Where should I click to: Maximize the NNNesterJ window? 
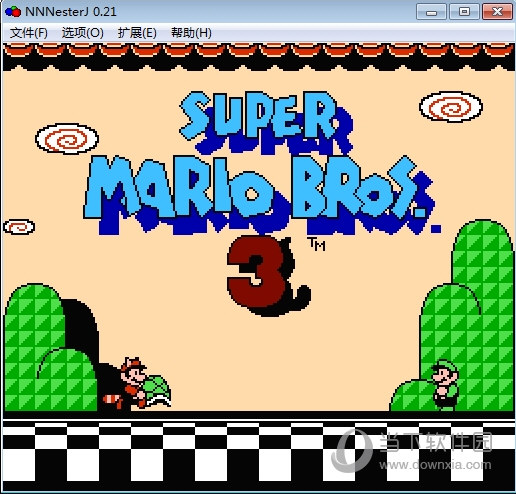point(464,12)
